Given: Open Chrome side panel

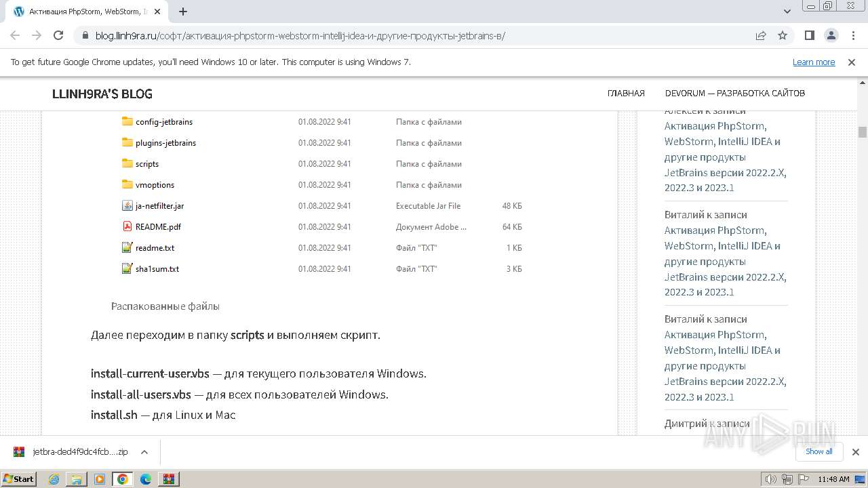Looking at the screenshot, I should [810, 35].
